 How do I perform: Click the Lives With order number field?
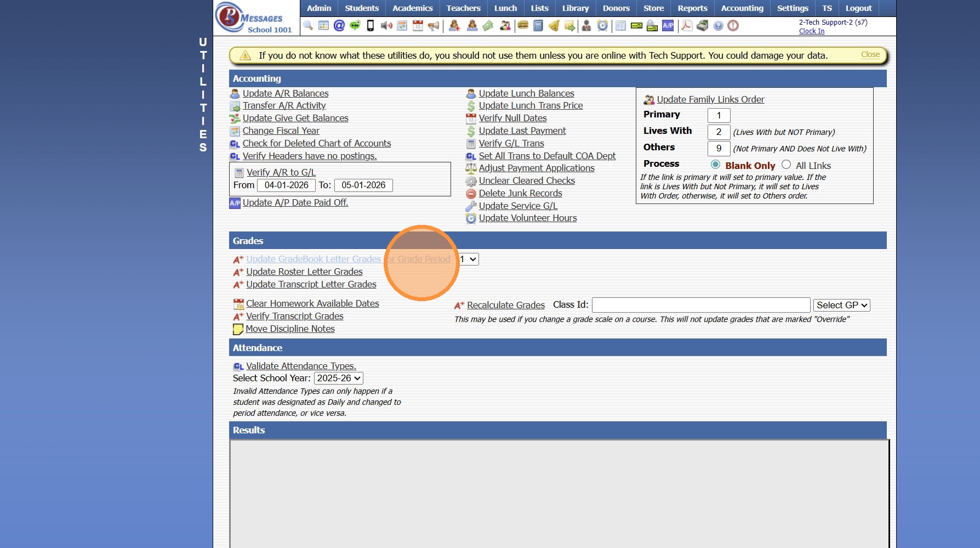719,132
